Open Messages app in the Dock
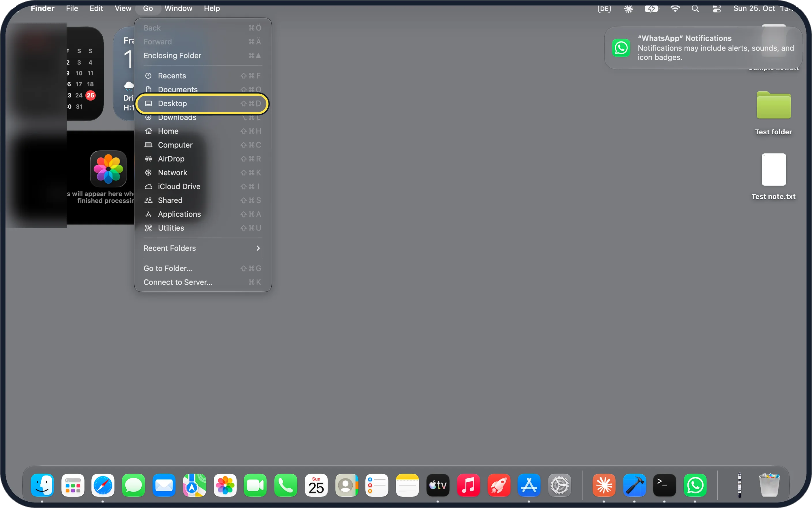 134,485
